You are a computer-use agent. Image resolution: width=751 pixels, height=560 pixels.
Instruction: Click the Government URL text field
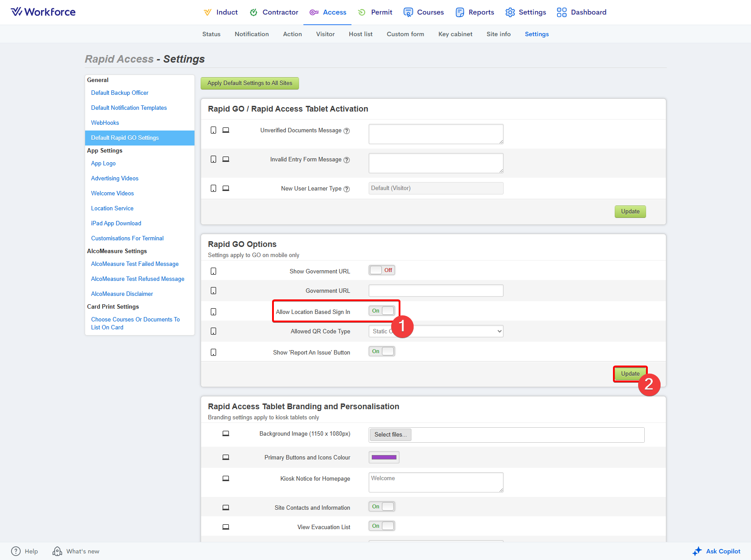pos(436,291)
